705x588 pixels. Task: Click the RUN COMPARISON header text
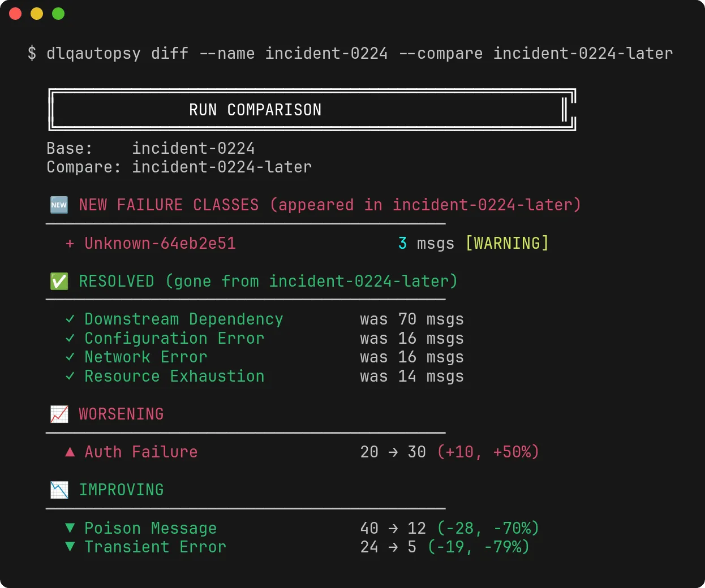(x=255, y=110)
